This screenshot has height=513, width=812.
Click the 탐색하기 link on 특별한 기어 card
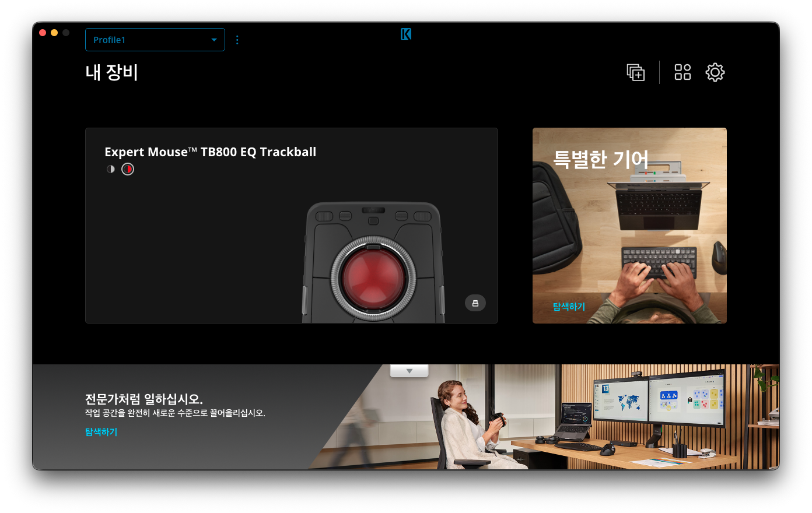[x=569, y=307]
